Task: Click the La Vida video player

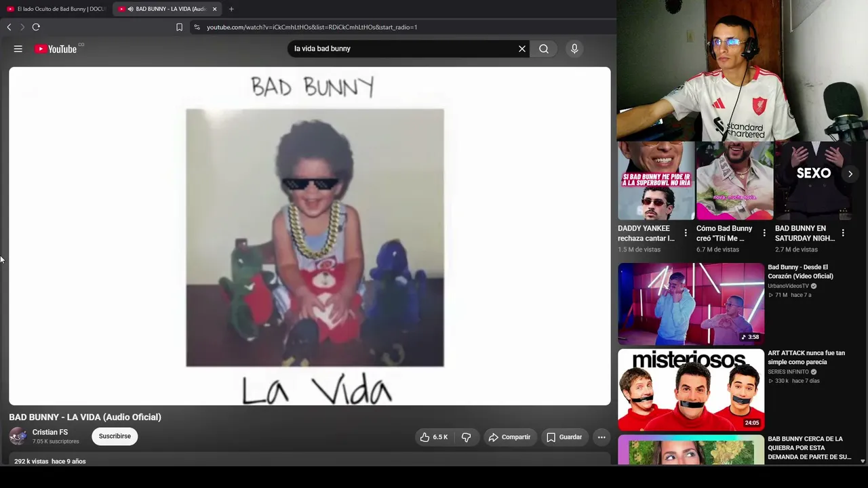Action: pyautogui.click(x=310, y=236)
